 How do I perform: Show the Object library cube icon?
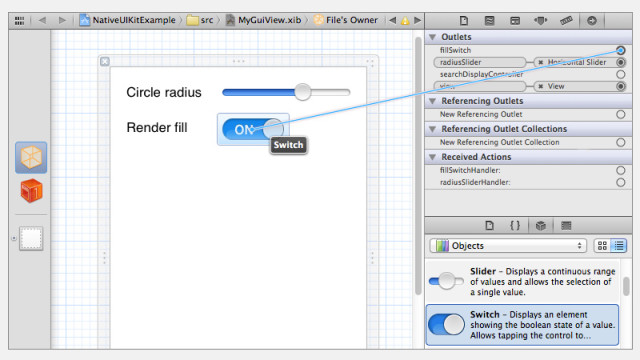(x=541, y=225)
